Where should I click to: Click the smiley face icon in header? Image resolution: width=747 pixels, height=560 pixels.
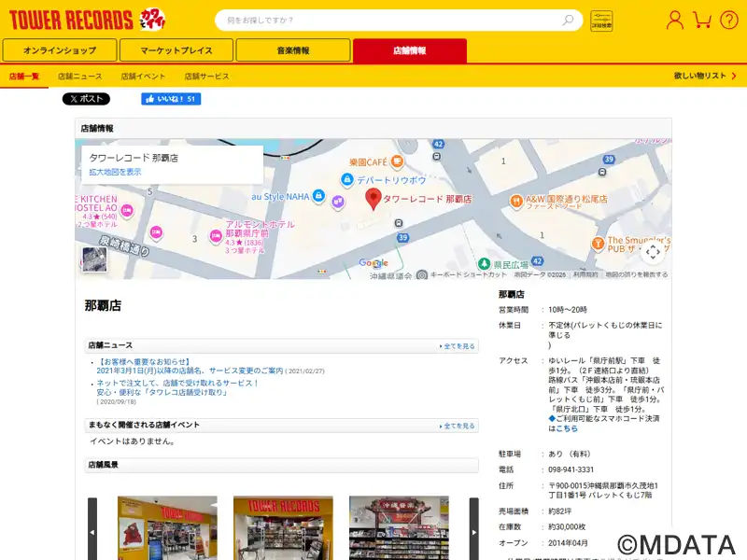click(728, 20)
